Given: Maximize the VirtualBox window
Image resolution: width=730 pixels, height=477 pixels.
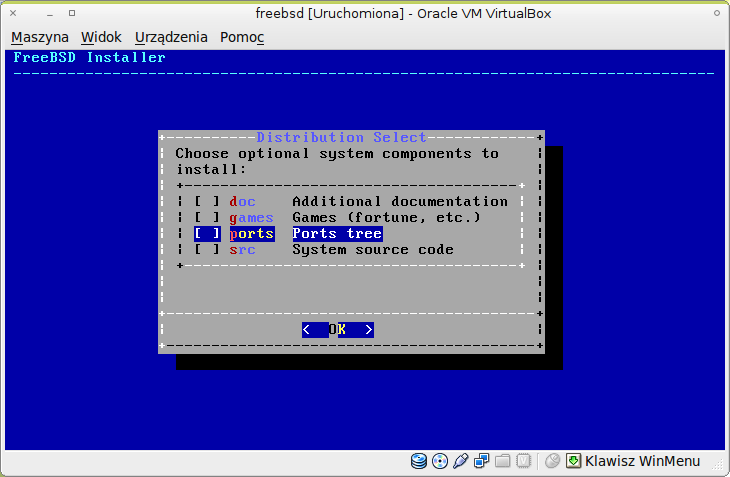Looking at the screenshot, I should click(x=72, y=13).
